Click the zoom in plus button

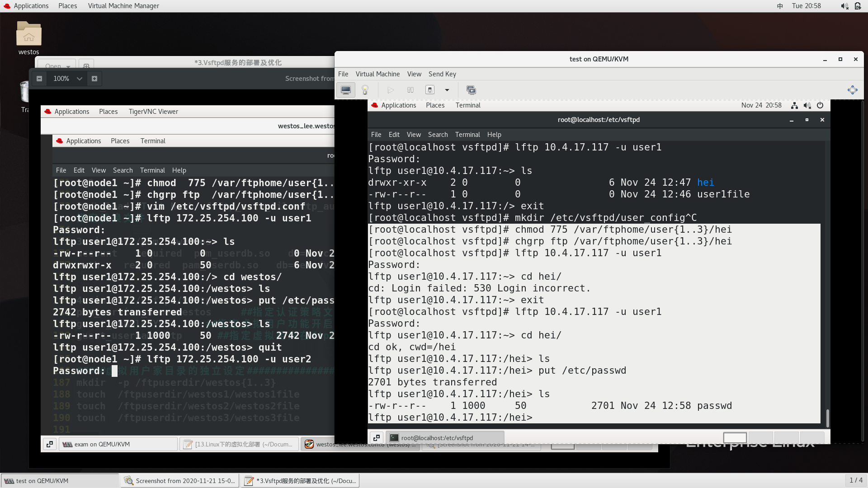click(x=94, y=79)
